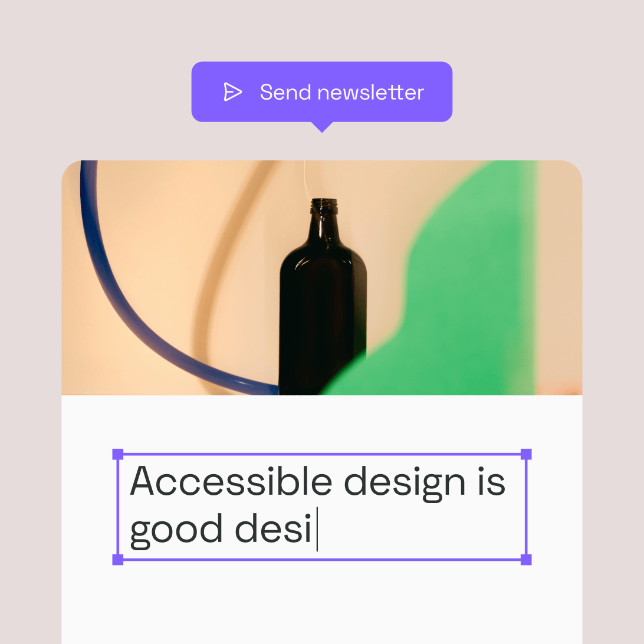Click the left purple border of the text box
The height and width of the screenshot is (644, 644).
point(118,507)
